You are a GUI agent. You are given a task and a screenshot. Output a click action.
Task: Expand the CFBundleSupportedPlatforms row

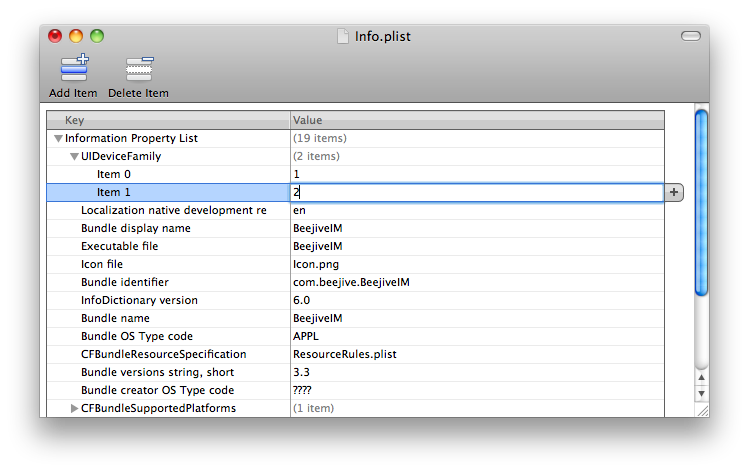(74, 408)
